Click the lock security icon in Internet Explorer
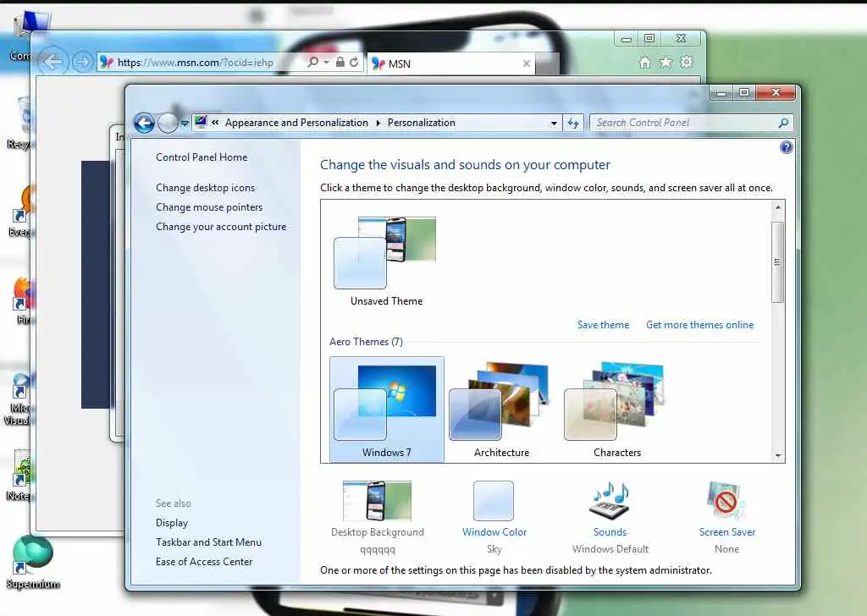The image size is (867, 616). 340,62
